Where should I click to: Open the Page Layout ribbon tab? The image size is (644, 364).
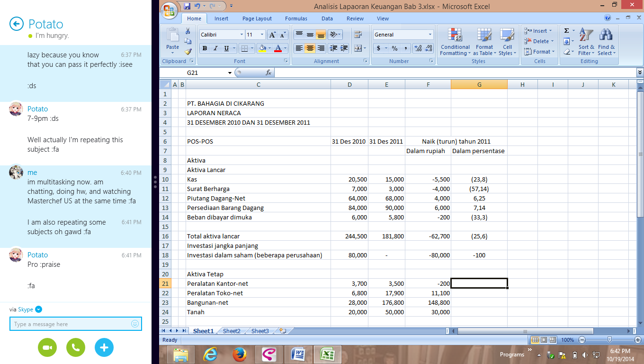click(257, 18)
